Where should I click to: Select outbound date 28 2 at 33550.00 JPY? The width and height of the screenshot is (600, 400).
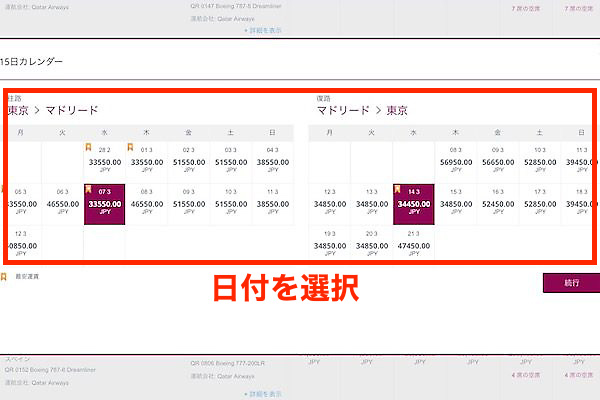pyautogui.click(x=104, y=162)
